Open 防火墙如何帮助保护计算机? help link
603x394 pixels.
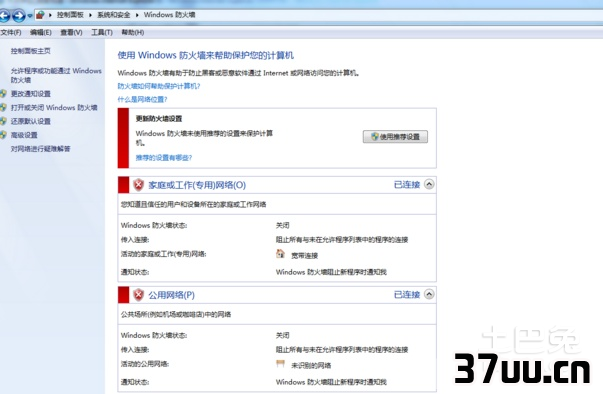[159, 86]
